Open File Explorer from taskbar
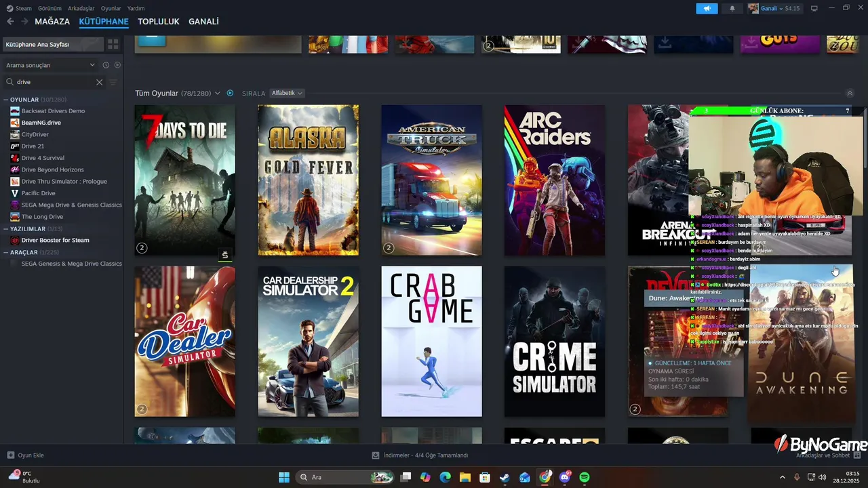The image size is (868, 488). coord(465,477)
